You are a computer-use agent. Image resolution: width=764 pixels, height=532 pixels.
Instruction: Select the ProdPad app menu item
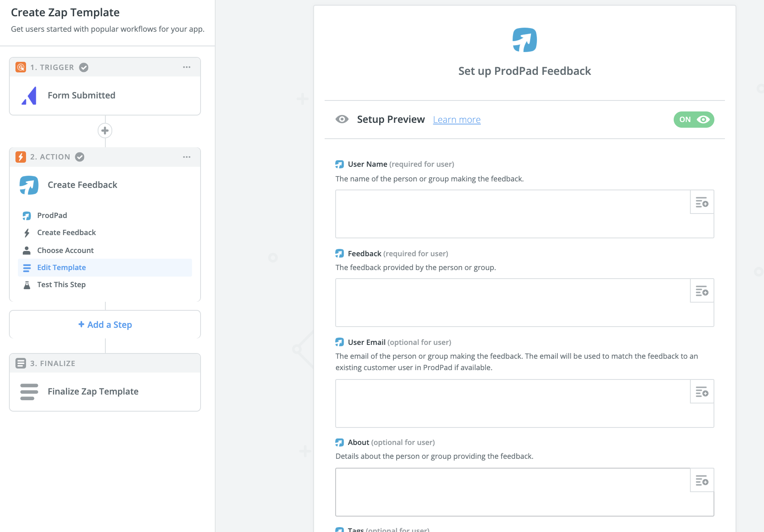(105, 216)
